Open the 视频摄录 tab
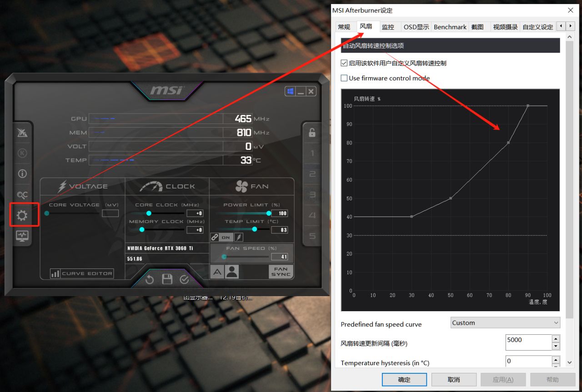Screen dimensions: 582x392 (x=506, y=27)
